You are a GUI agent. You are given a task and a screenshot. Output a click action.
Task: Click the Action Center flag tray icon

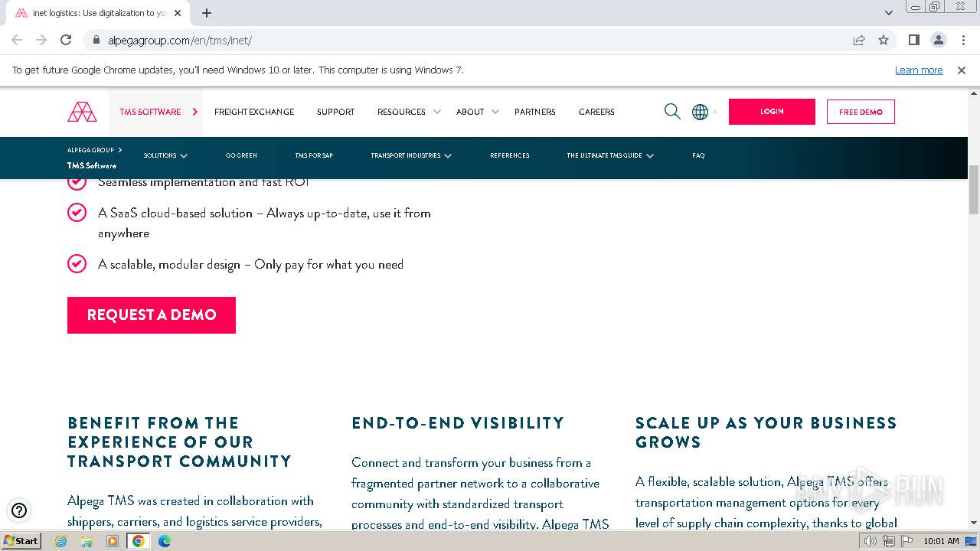pyautogui.click(x=906, y=541)
